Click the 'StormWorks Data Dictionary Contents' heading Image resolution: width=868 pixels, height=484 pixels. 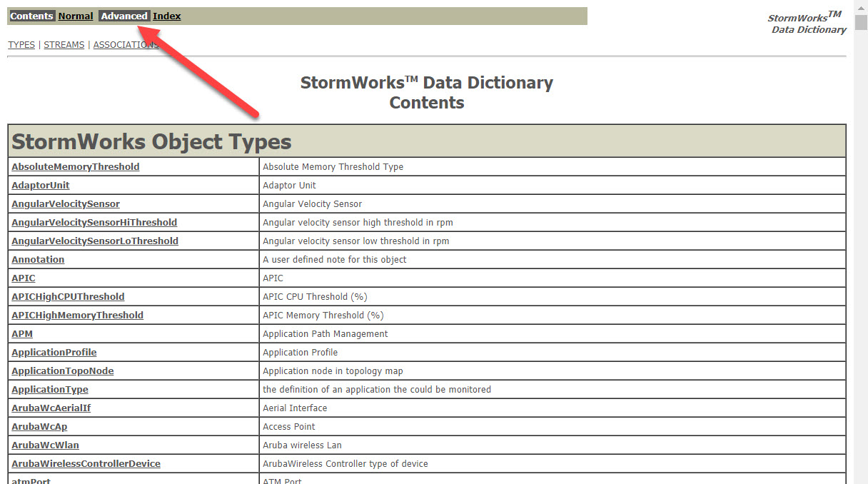click(x=427, y=93)
